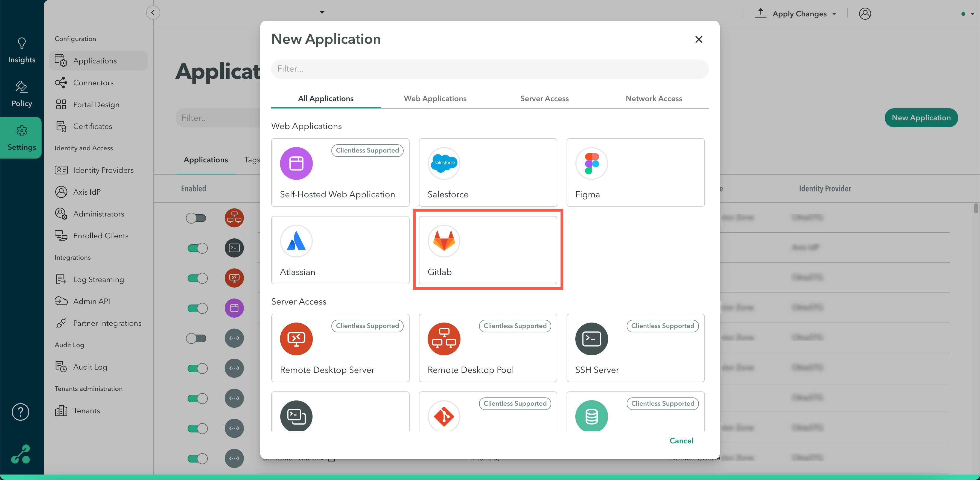
Task: Select the Salesforce web application icon
Action: tap(444, 163)
